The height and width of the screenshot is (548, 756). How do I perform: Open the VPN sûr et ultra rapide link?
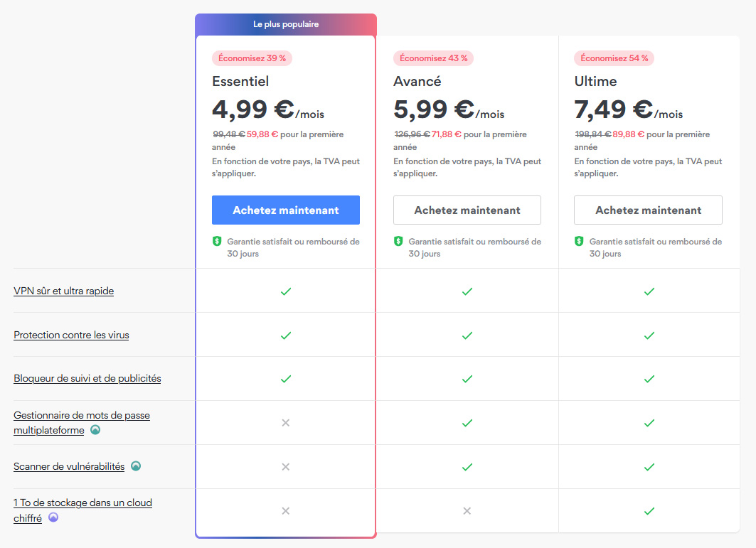point(64,291)
